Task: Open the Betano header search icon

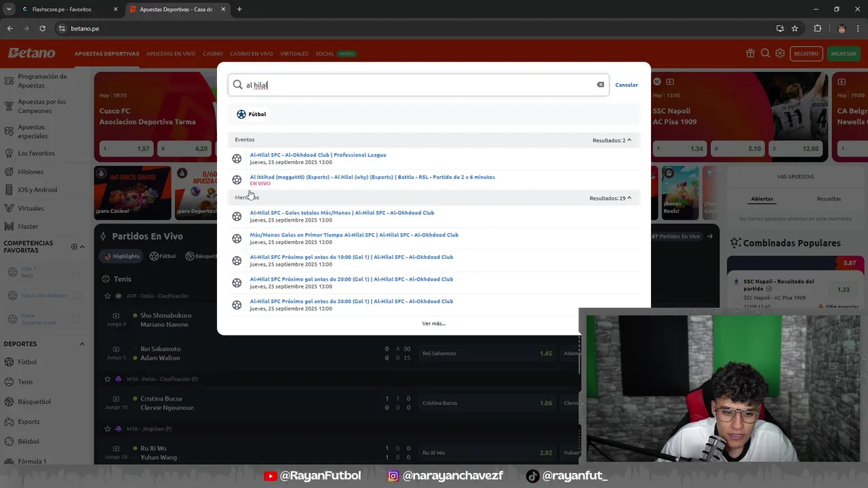Action: point(765,54)
